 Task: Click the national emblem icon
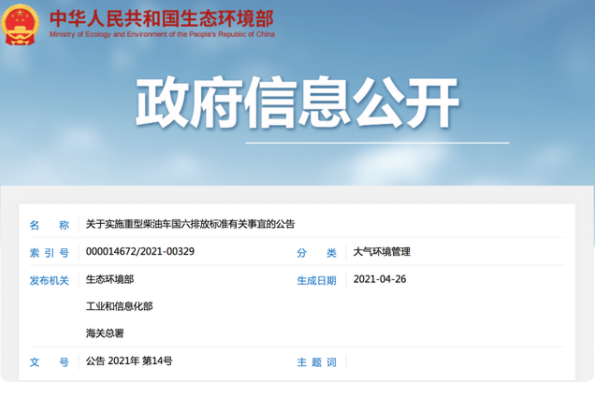pyautogui.click(x=20, y=24)
